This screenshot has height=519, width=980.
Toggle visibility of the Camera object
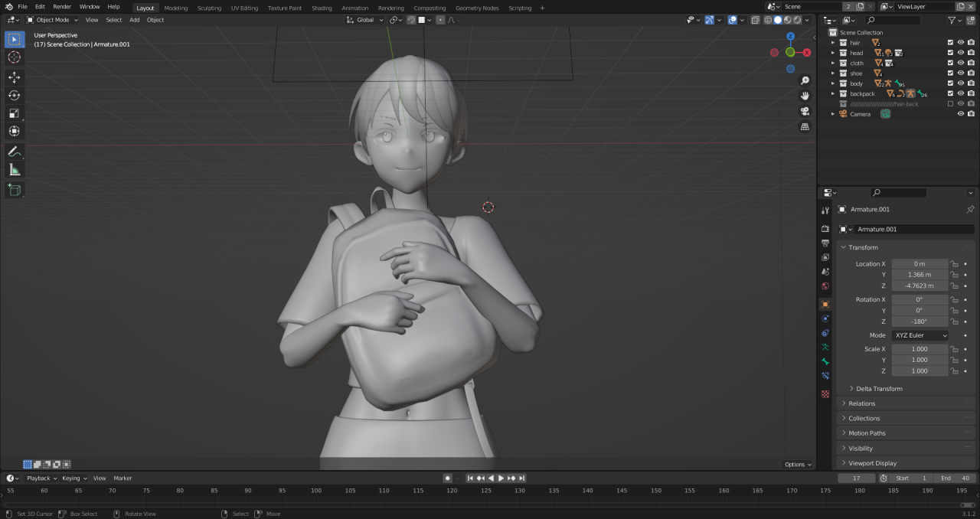click(x=960, y=114)
